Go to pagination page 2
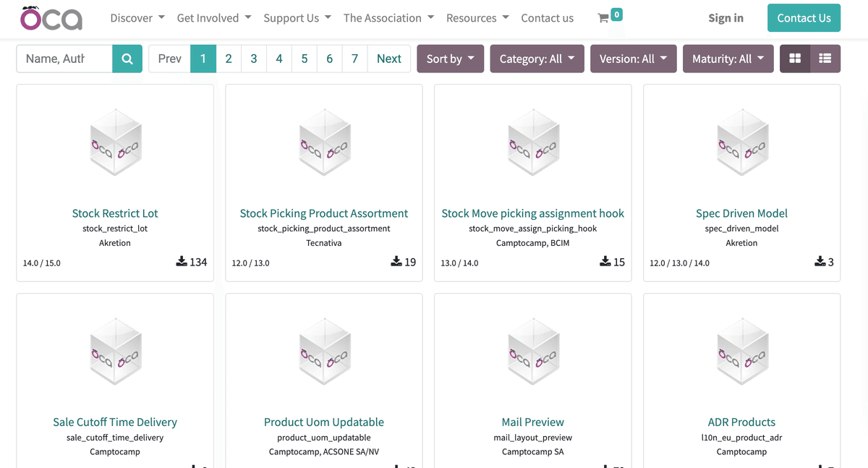Viewport: 868px width, 468px height. [x=229, y=59]
